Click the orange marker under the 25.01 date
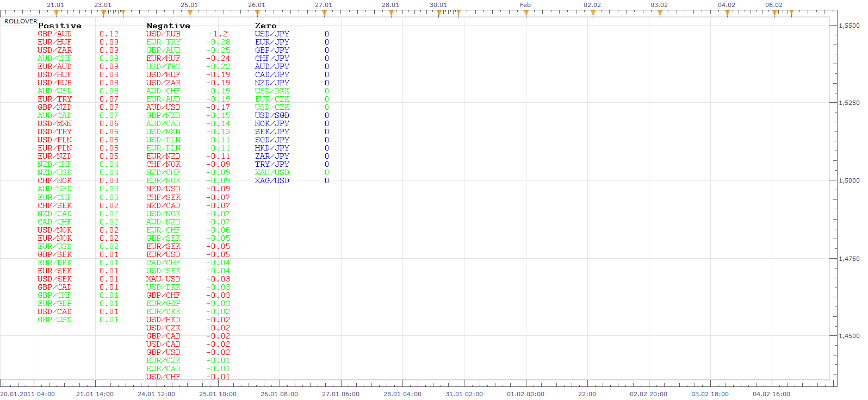The width and height of the screenshot is (868, 400). point(190,13)
